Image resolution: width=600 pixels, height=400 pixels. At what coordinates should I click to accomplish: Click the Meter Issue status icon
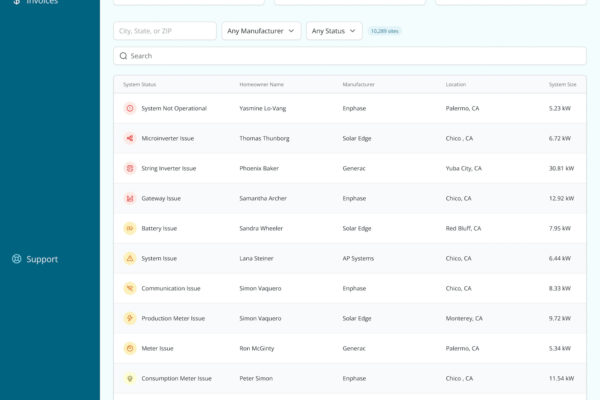coord(130,348)
